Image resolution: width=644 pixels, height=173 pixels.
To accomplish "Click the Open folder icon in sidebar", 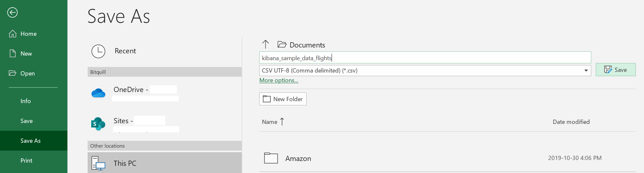I will point(13,73).
